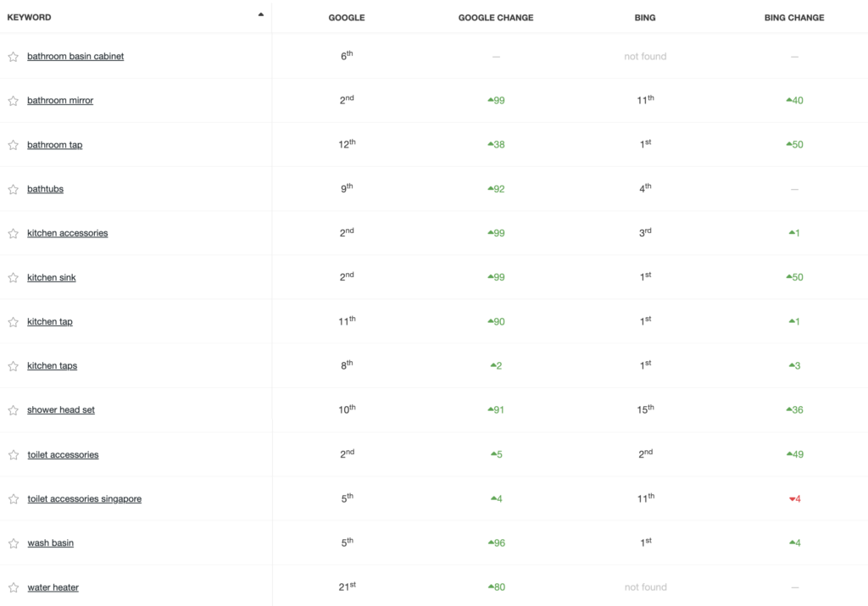Star the water heater keyword

[x=14, y=587]
